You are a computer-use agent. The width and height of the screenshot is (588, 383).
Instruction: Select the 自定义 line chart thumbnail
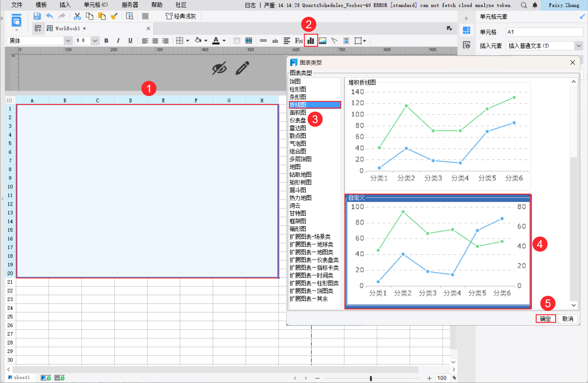(438, 252)
